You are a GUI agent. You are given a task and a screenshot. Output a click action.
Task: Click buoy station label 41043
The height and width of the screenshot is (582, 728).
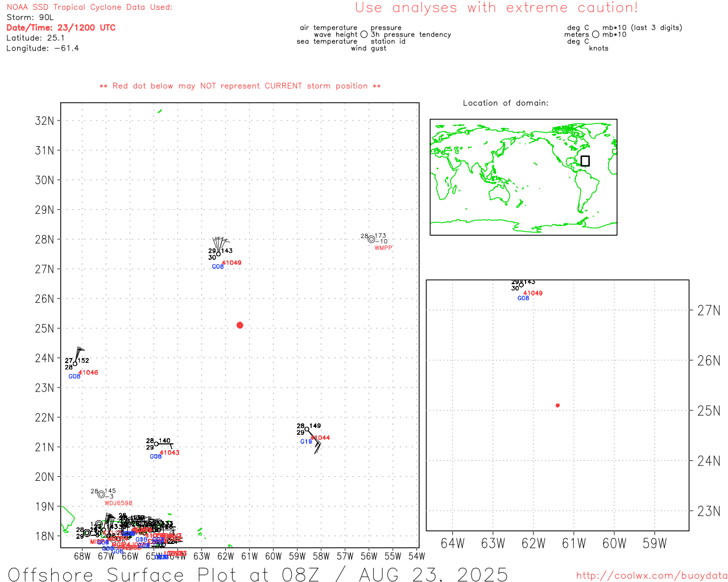[169, 453]
